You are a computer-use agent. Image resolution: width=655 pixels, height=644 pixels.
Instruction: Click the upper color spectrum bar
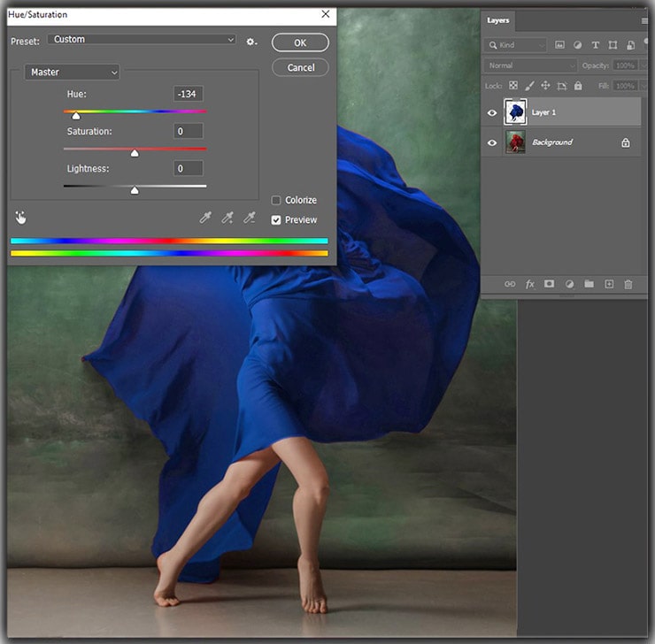pos(169,241)
